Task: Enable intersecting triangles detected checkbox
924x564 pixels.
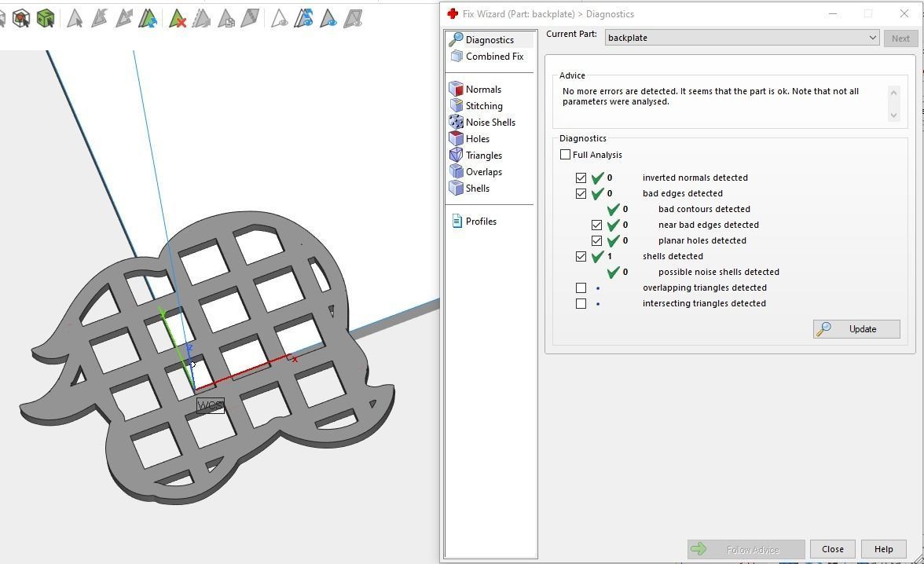Action: click(581, 303)
